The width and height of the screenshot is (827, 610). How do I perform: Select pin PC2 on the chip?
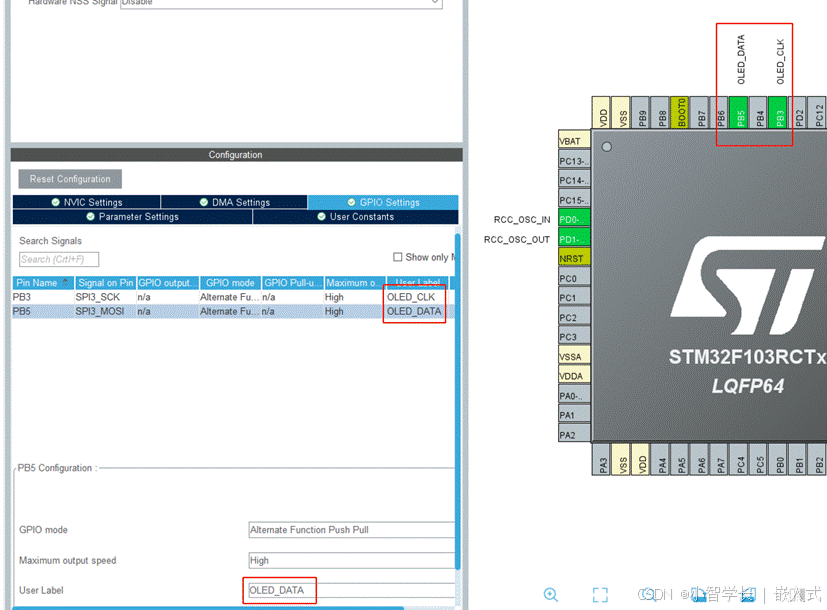(574, 317)
